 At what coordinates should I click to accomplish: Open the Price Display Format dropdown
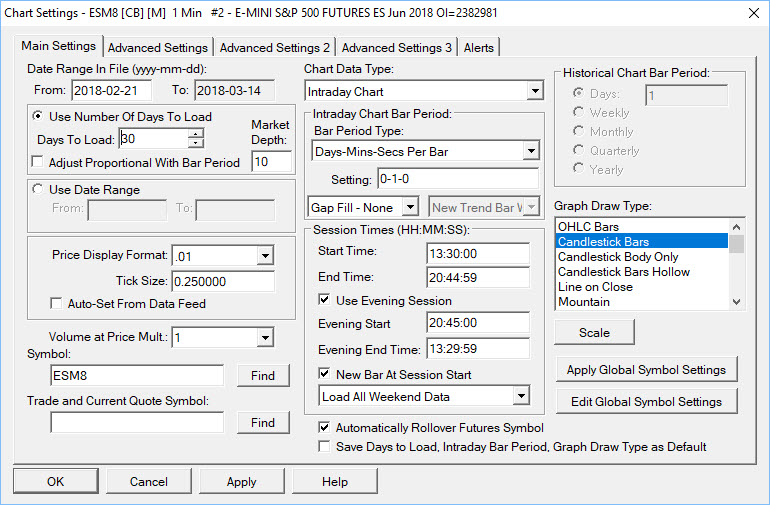click(265, 255)
